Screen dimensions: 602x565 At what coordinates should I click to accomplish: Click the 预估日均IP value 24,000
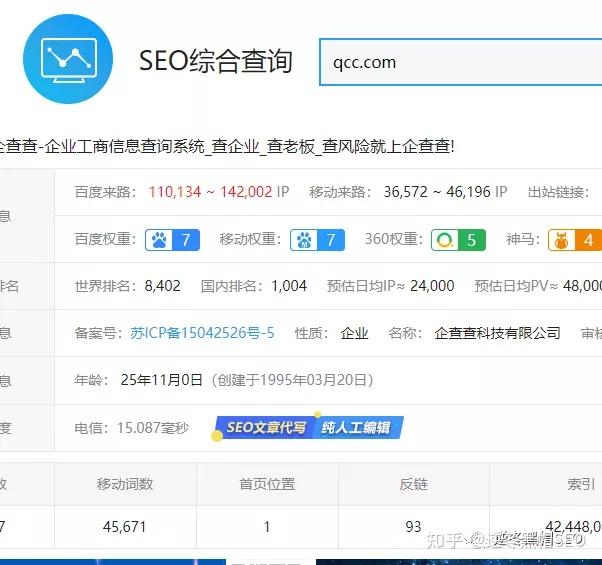[432, 286]
